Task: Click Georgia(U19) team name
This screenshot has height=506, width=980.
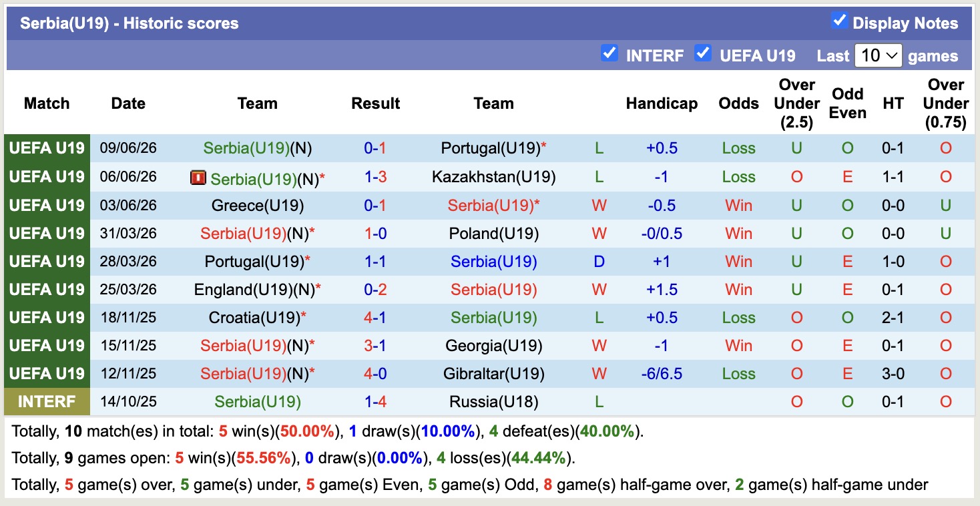Action: point(493,346)
